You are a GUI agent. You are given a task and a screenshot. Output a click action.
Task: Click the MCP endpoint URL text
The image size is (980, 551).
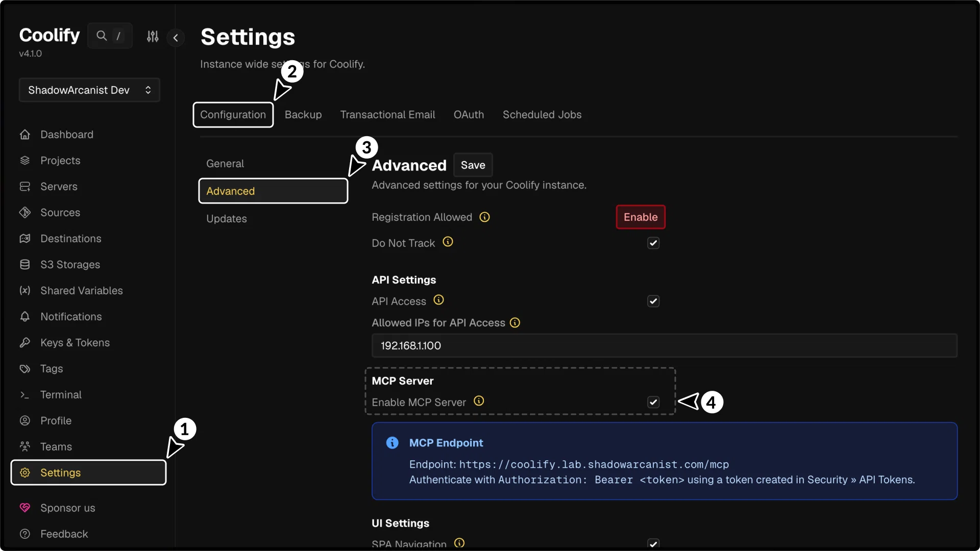(594, 465)
